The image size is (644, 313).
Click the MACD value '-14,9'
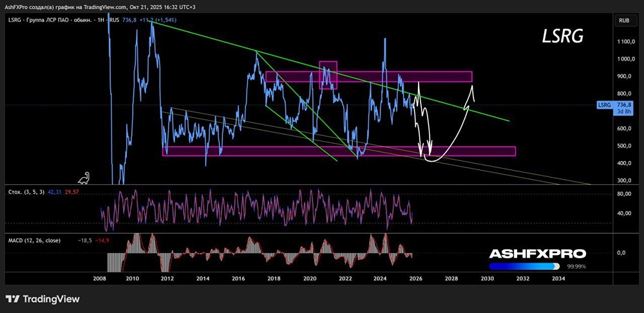[102, 240]
